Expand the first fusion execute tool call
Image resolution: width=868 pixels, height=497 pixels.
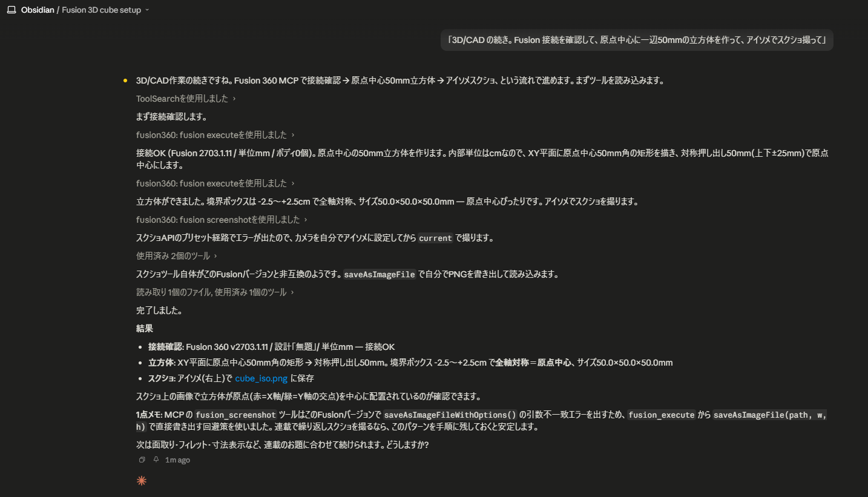pos(215,135)
